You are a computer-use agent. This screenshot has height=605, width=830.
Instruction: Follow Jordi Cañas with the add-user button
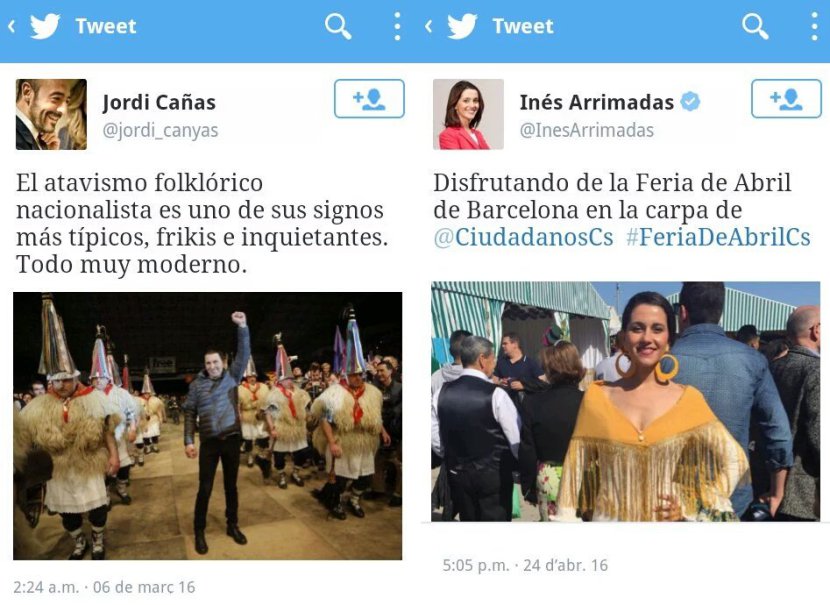tap(369, 98)
